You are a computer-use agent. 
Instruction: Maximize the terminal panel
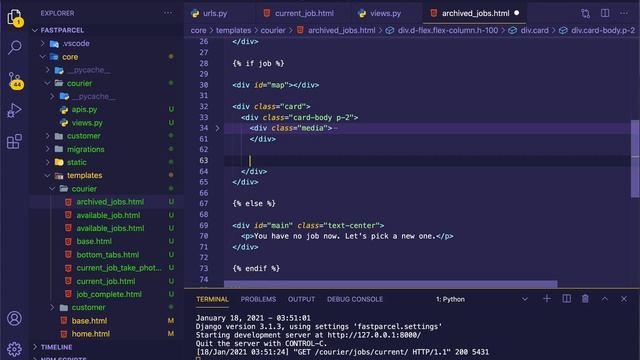(604, 299)
